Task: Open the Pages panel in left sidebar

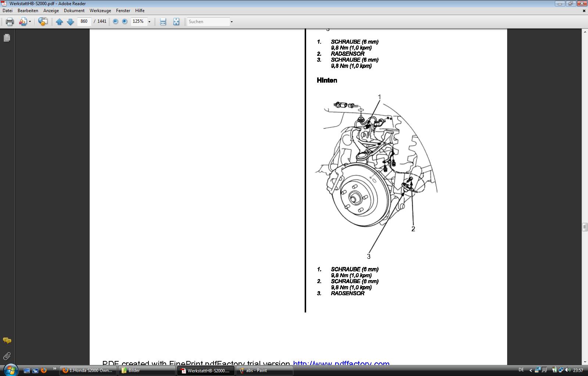Action: 7,38
